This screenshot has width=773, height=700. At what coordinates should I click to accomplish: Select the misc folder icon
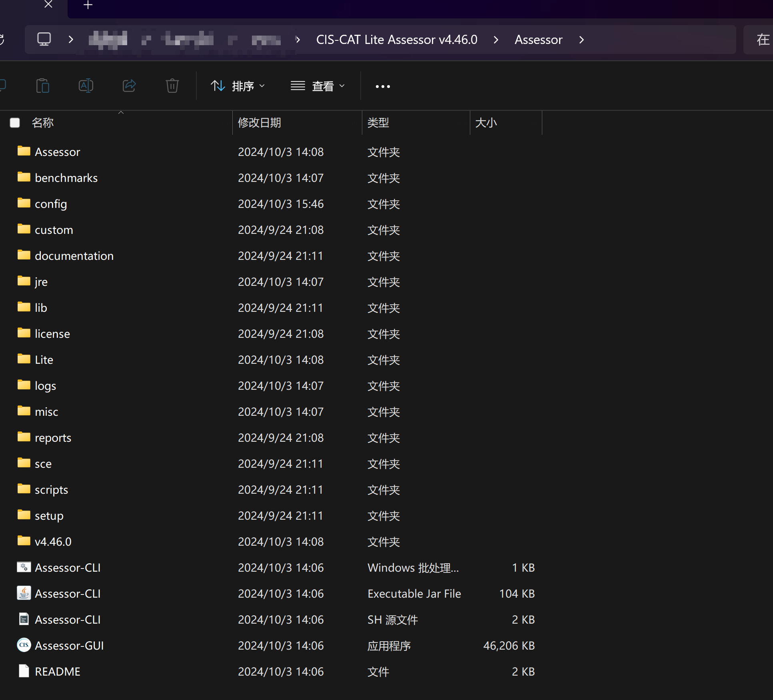24,411
